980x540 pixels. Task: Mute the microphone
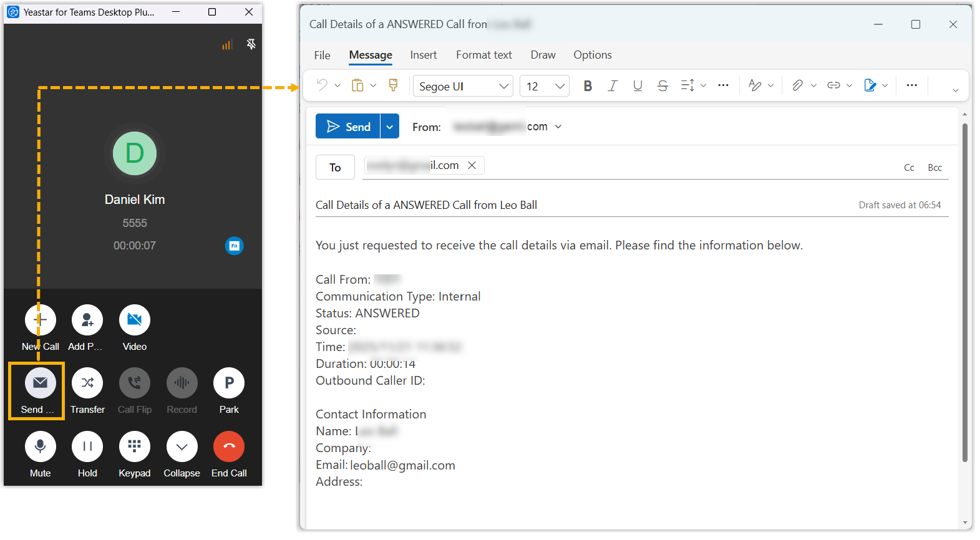(40, 446)
